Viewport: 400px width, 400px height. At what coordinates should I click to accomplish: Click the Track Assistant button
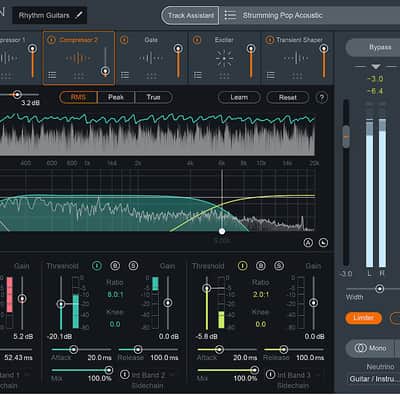pyautogui.click(x=190, y=15)
